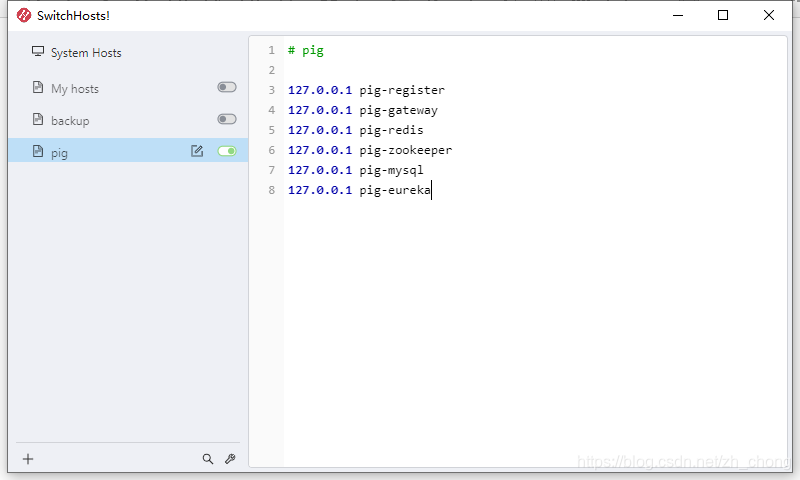Maximize the SwitchHosts! window

click(x=722, y=15)
